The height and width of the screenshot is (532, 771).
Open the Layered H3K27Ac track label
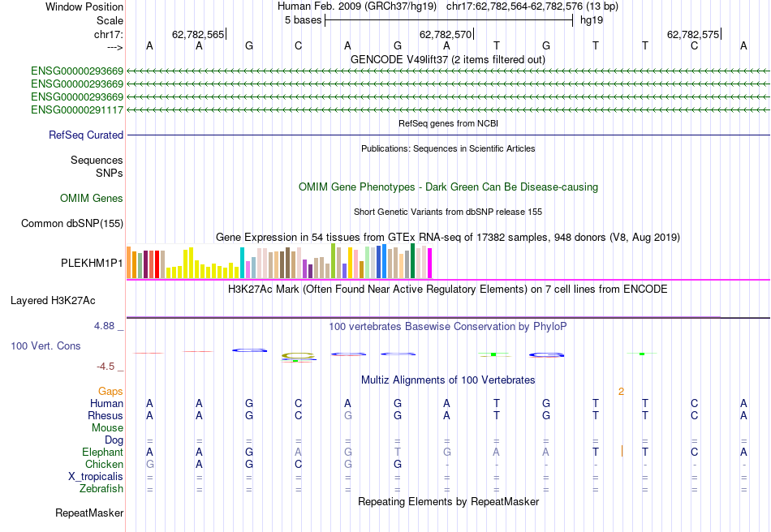click(53, 301)
